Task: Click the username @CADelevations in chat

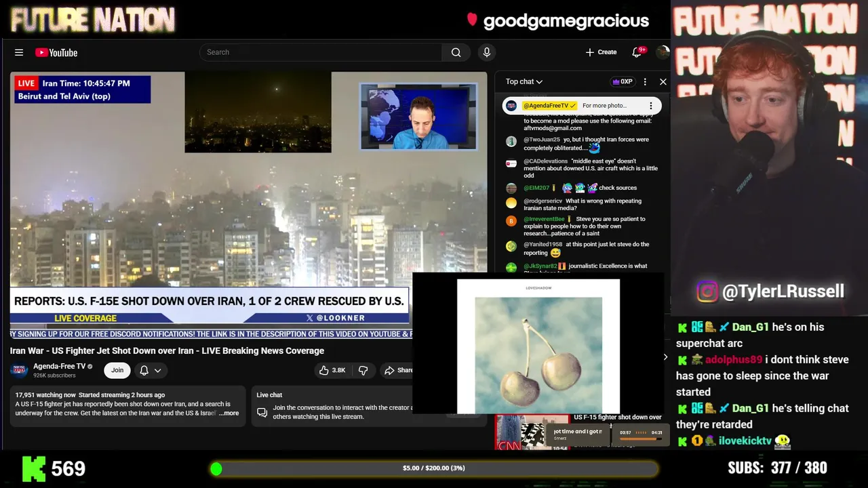Action: 546,161
